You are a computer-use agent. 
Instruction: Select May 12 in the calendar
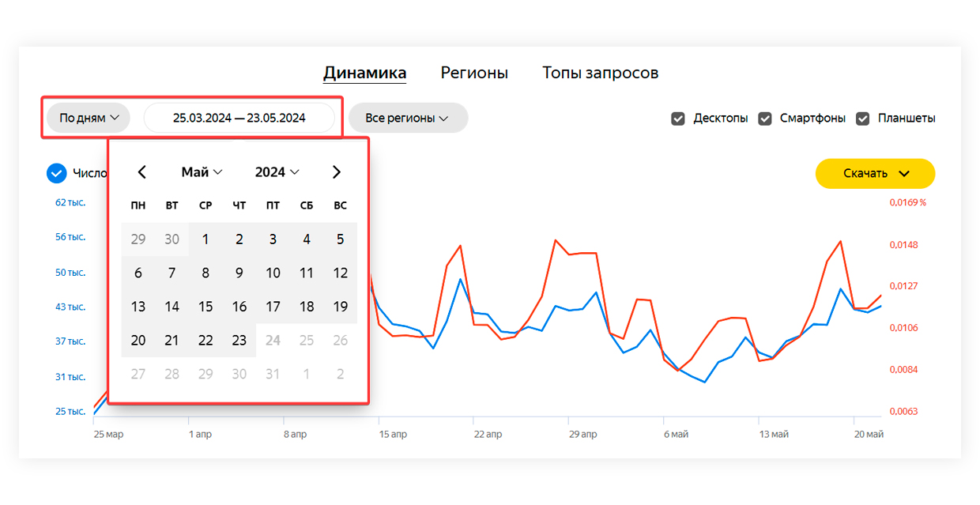click(341, 273)
